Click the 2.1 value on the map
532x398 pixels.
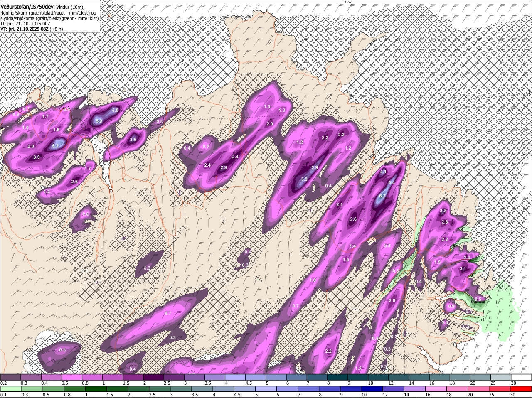pyautogui.click(x=340, y=205)
